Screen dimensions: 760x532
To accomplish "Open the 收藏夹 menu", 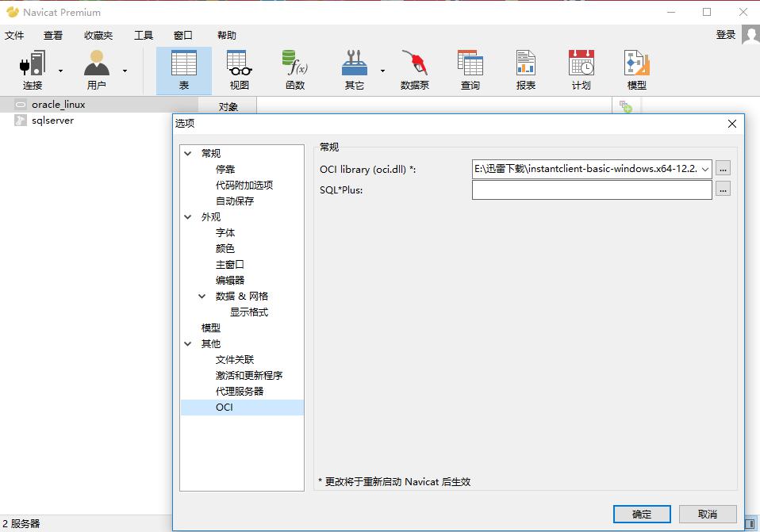I will tap(98, 36).
